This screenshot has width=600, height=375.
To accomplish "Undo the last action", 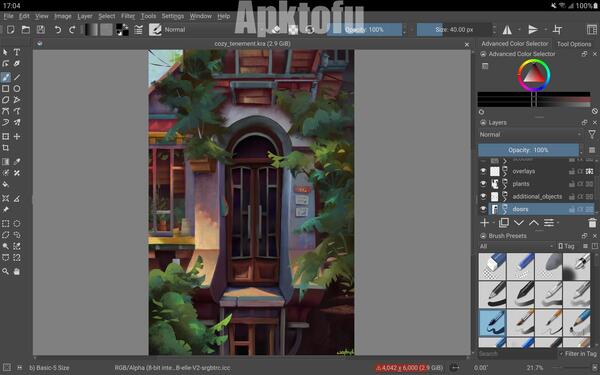I will 58,29.
